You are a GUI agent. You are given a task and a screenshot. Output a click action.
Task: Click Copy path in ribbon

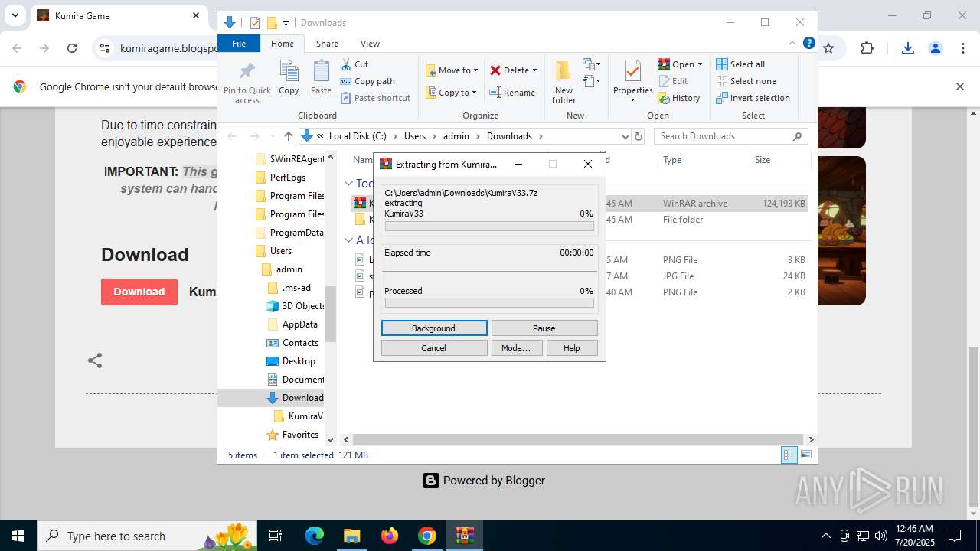367,81
